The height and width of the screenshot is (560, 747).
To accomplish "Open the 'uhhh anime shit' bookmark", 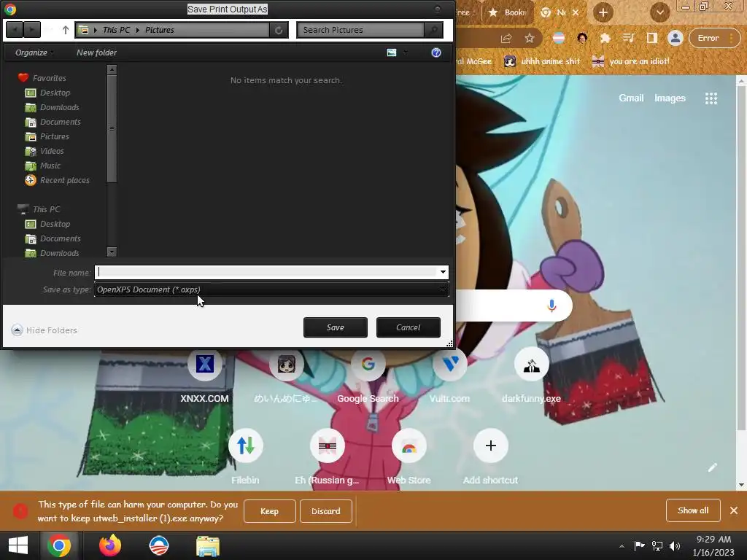I will (542, 61).
